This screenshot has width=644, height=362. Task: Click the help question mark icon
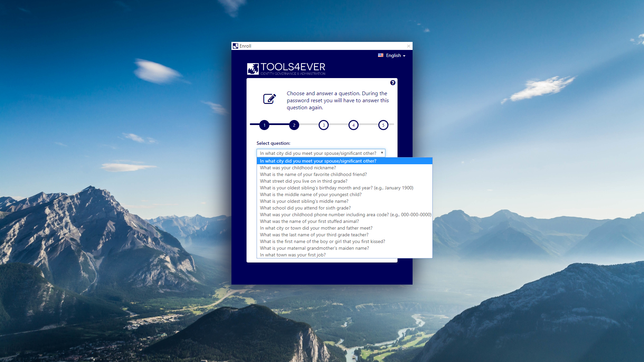tap(393, 83)
